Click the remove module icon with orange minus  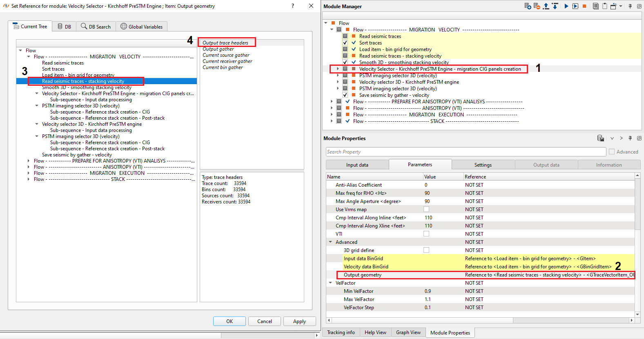pyautogui.click(x=537, y=6)
